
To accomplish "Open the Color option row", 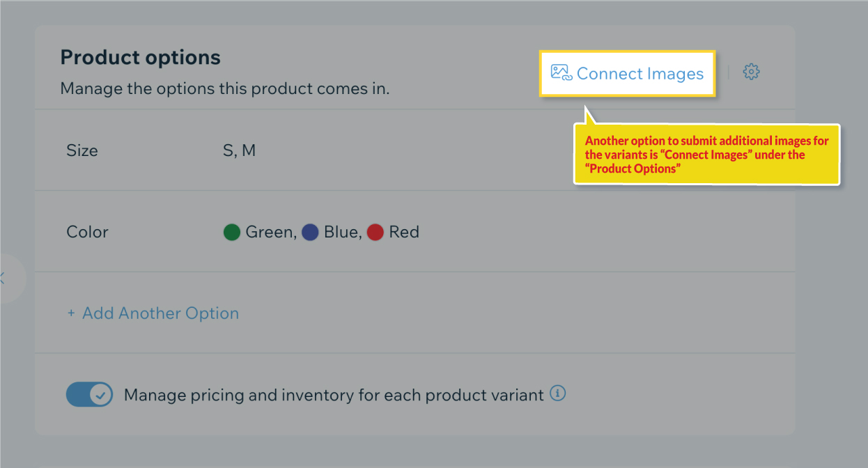I will click(x=414, y=232).
